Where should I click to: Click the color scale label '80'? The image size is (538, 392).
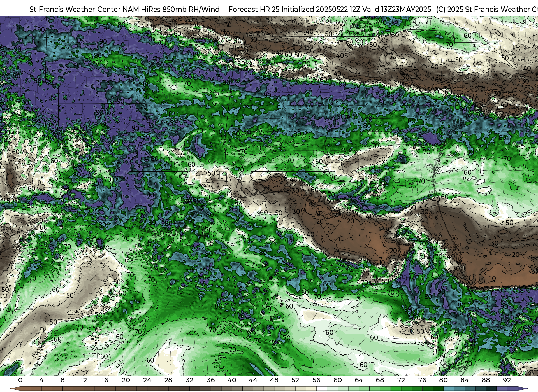tap(443, 380)
